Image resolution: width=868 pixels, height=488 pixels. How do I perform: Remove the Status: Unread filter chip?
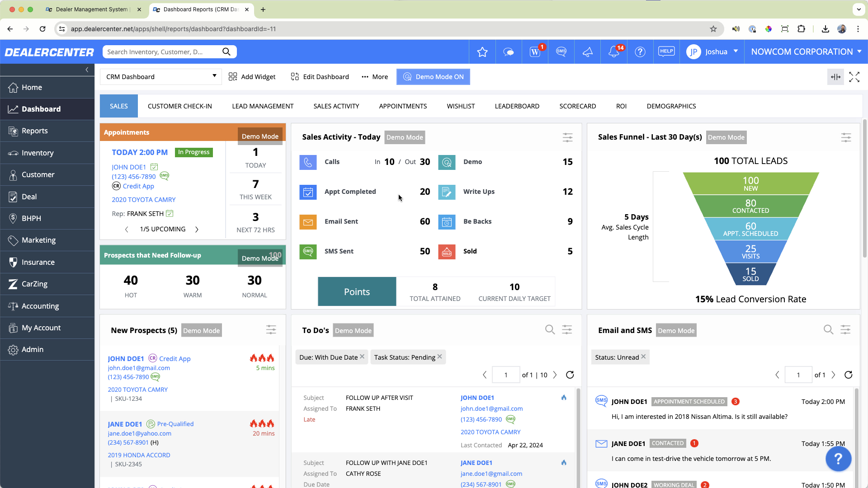coord(643,357)
